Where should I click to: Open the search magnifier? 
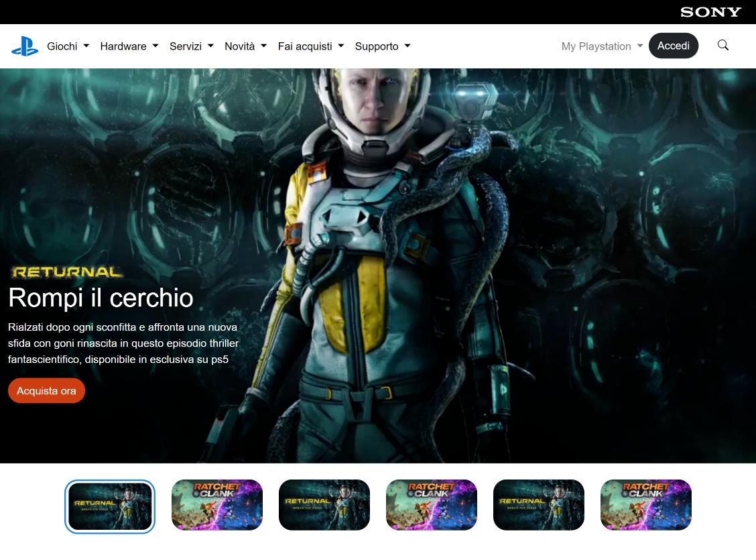coord(723,46)
